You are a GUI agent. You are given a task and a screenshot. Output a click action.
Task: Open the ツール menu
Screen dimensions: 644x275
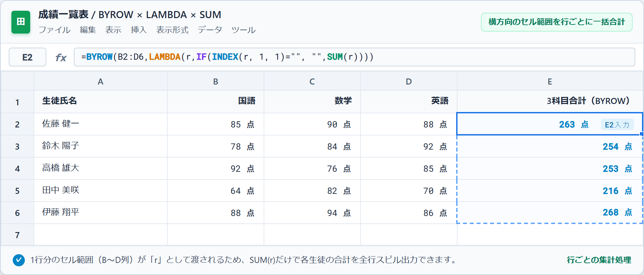[244, 30]
